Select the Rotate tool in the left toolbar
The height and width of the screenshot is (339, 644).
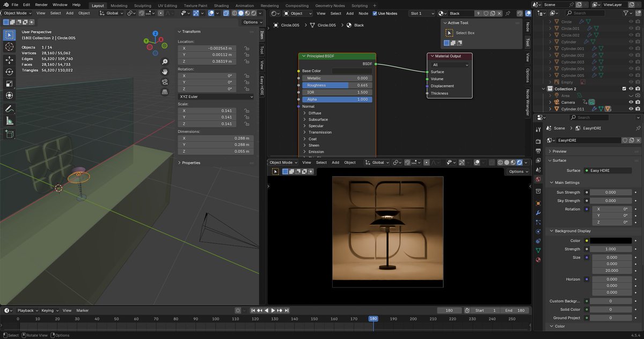9,72
